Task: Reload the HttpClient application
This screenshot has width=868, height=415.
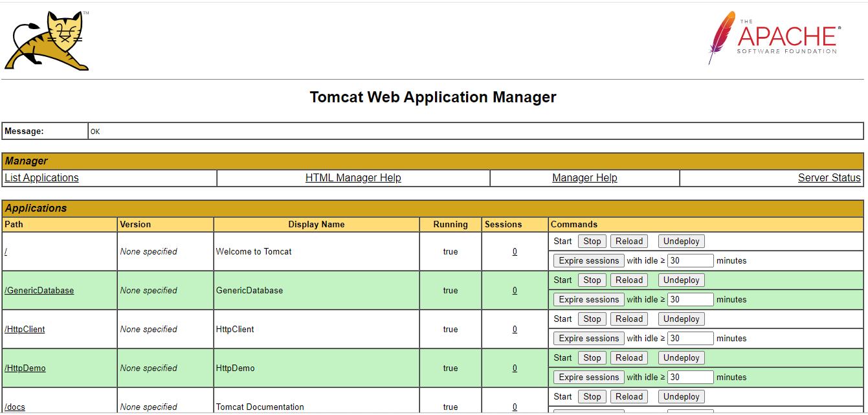Action: [629, 319]
